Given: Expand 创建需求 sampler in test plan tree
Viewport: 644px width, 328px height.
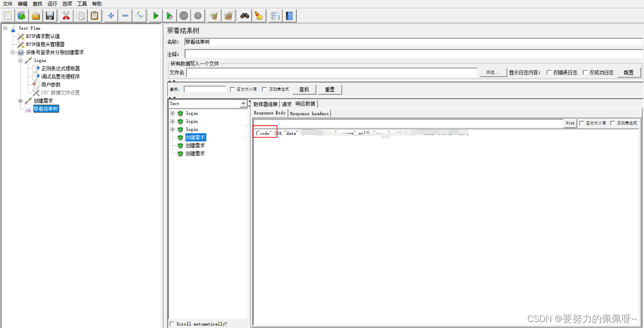Looking at the screenshot, I should (21, 101).
